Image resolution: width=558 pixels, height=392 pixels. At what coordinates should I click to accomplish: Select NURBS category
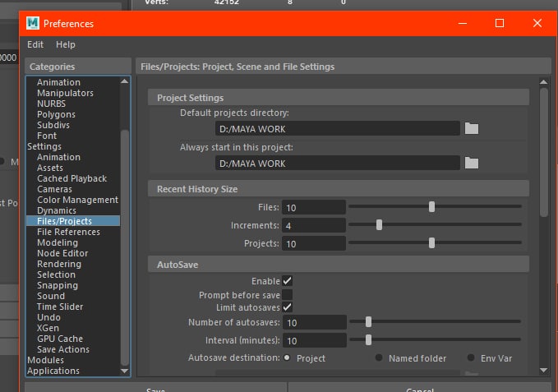click(x=51, y=104)
